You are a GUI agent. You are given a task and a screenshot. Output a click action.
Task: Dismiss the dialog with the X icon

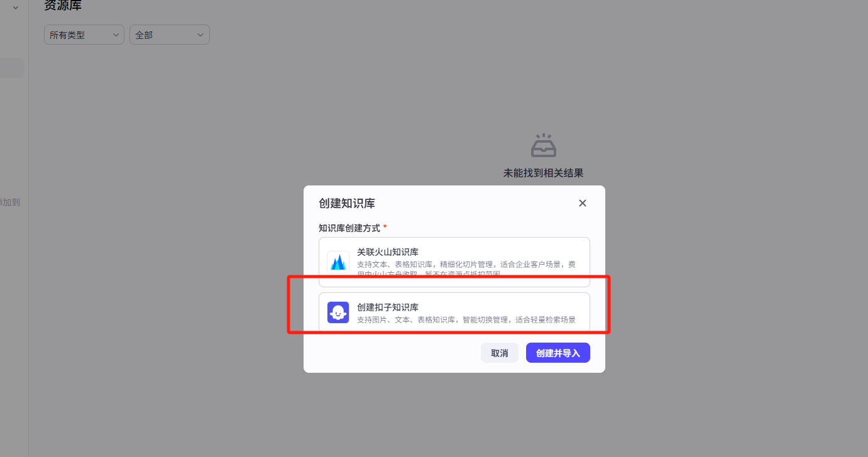(x=582, y=203)
